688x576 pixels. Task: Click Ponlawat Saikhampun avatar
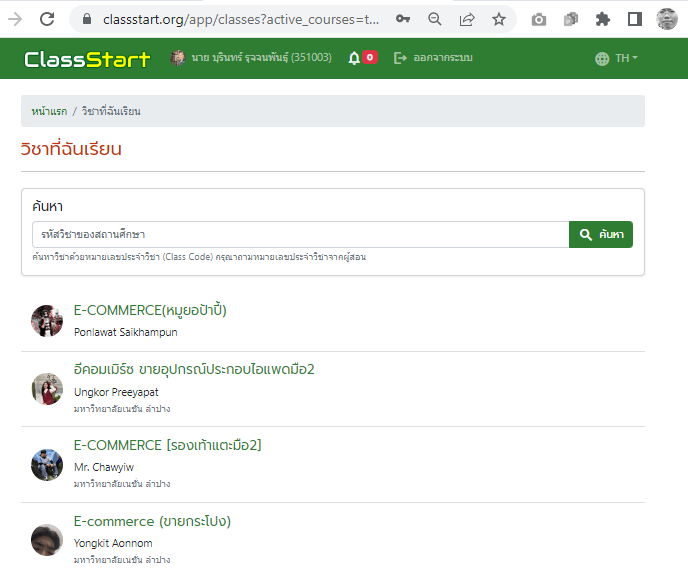pyautogui.click(x=47, y=321)
